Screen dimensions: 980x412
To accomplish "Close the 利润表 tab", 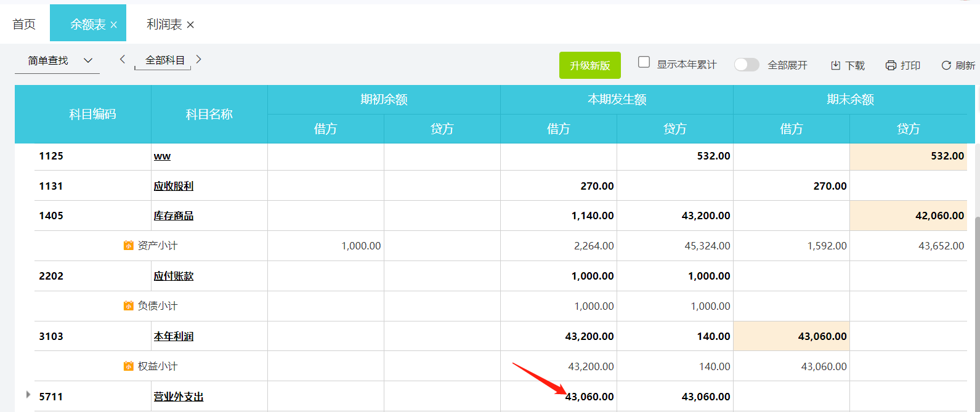I will click(x=190, y=25).
